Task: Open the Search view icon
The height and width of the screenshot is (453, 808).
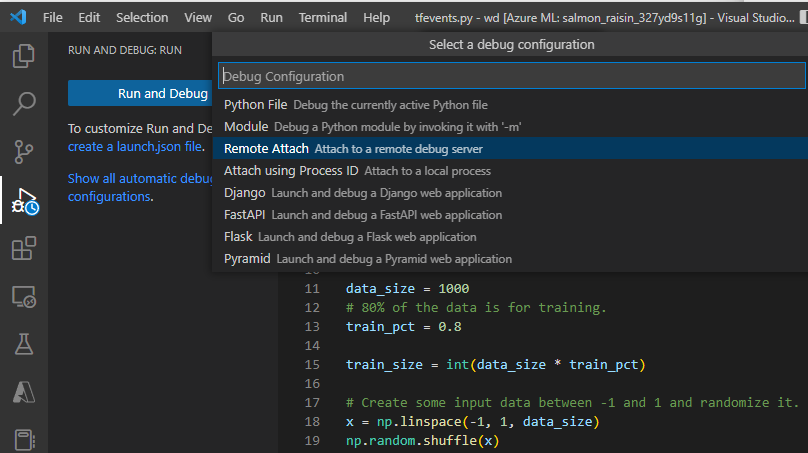Action: click(x=24, y=103)
